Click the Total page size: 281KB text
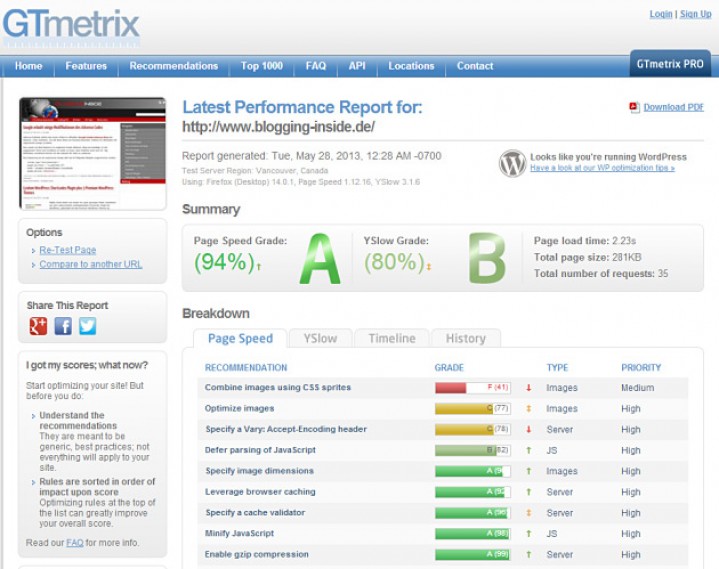719x569 pixels. 587,257
